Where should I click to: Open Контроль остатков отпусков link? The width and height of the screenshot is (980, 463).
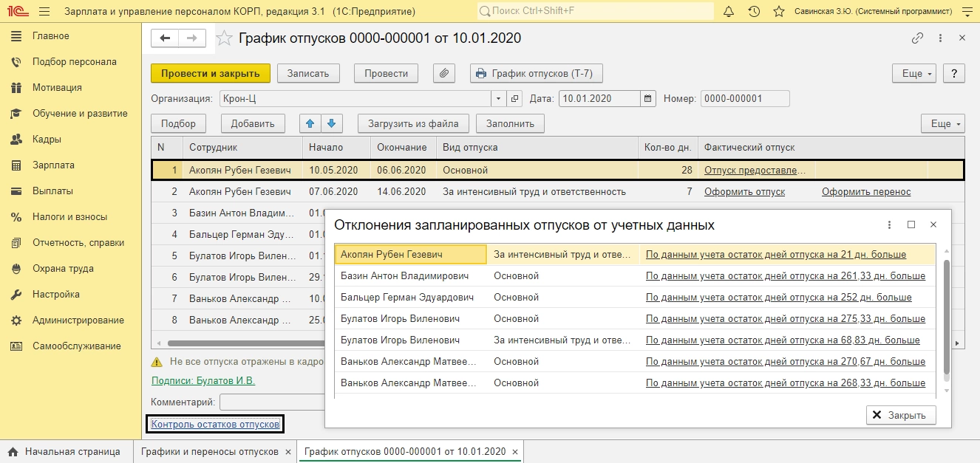click(x=215, y=425)
